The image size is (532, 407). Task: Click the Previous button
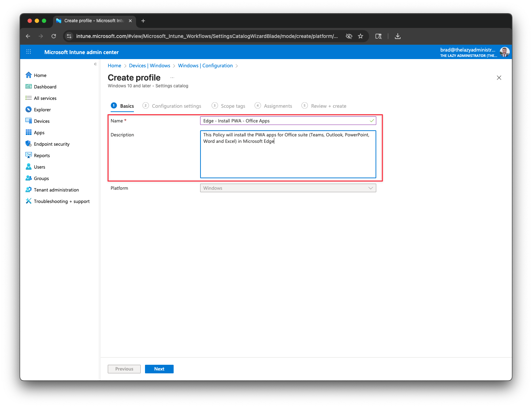[x=124, y=369]
